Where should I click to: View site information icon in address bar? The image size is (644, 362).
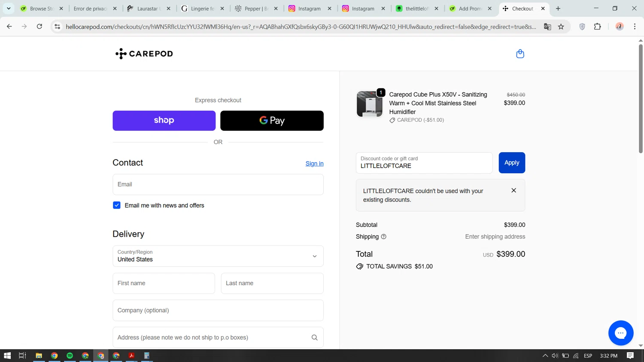click(57, 27)
